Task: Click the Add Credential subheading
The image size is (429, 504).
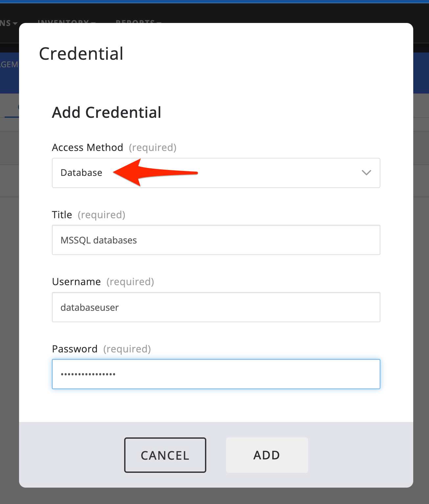Action: (106, 113)
